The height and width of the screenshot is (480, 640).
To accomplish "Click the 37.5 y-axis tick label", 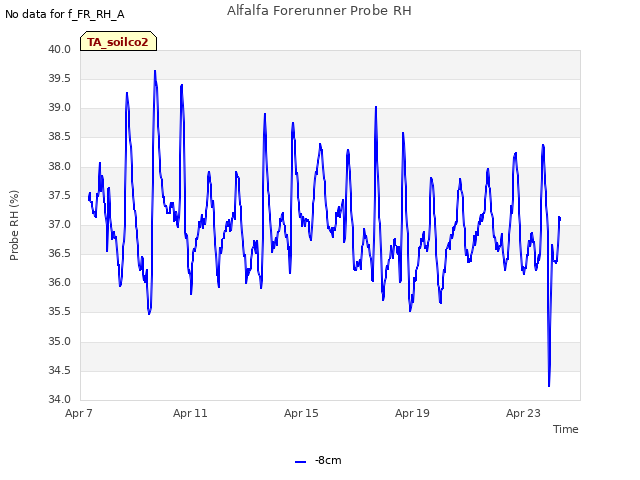I will (60, 196).
